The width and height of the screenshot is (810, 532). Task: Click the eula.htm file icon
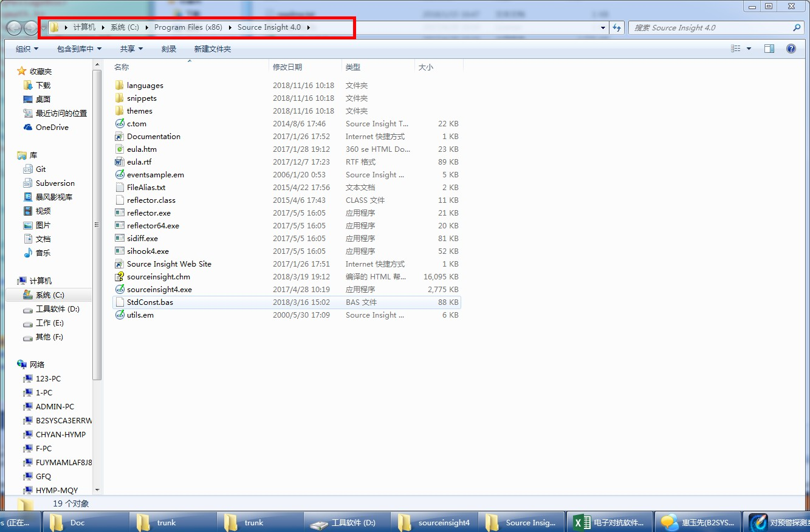pos(120,149)
